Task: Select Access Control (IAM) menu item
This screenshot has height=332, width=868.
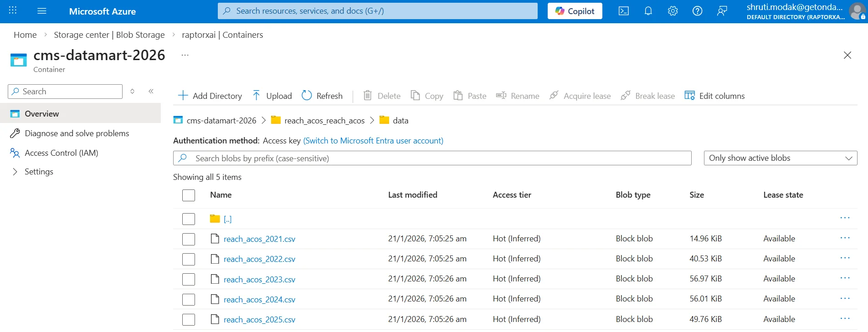Action: point(61,153)
